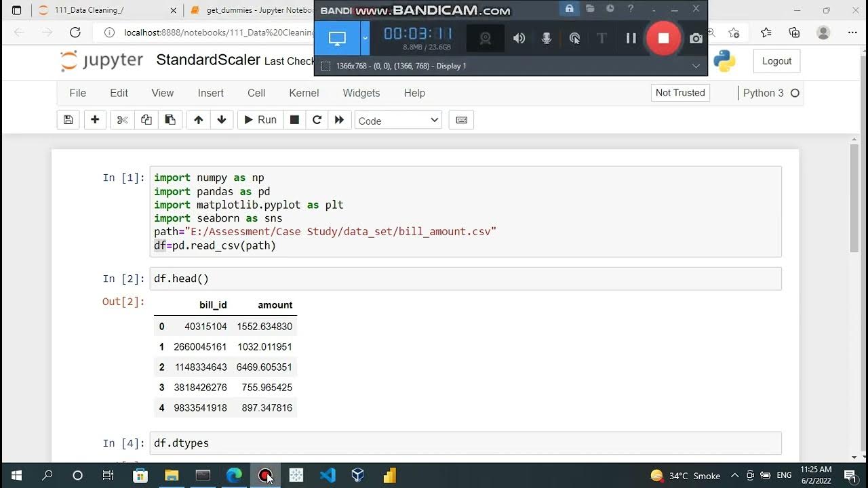Open the Help menu
868x488 pixels.
(x=414, y=94)
